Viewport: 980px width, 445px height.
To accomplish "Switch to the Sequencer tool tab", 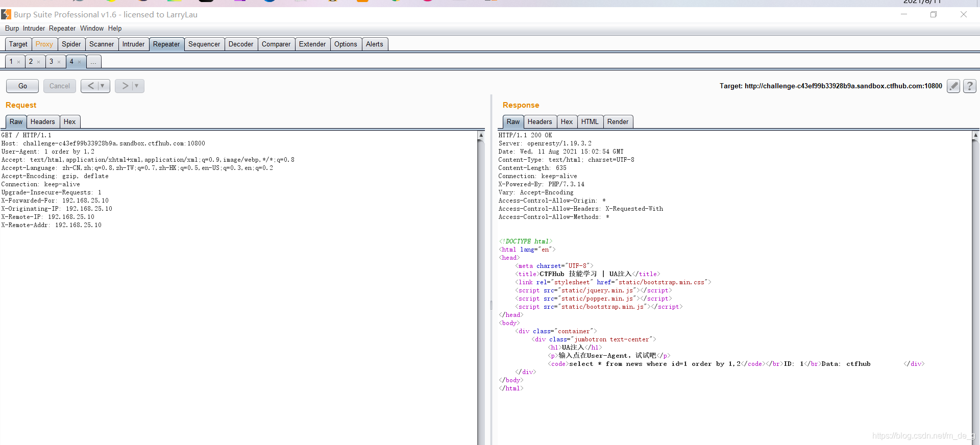I will 204,44.
